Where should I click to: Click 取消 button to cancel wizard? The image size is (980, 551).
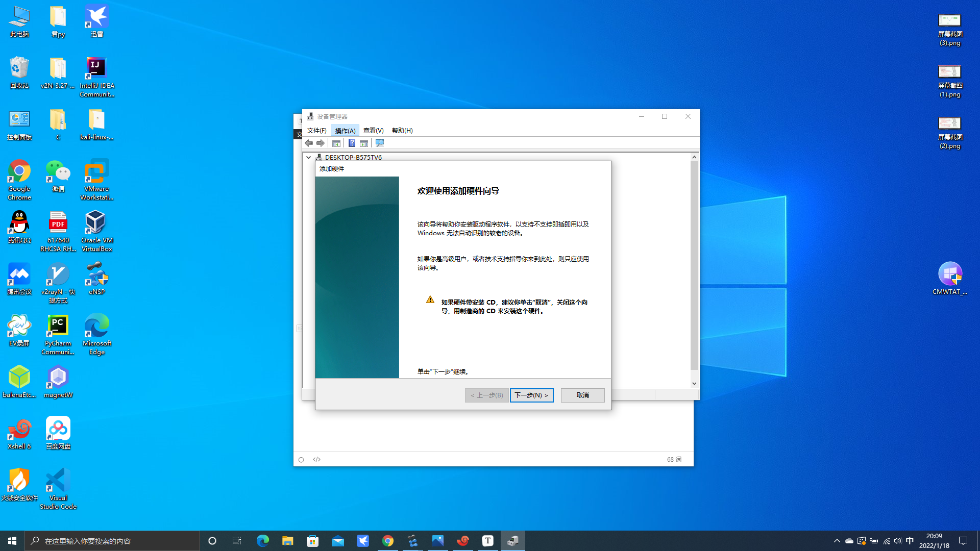(582, 395)
